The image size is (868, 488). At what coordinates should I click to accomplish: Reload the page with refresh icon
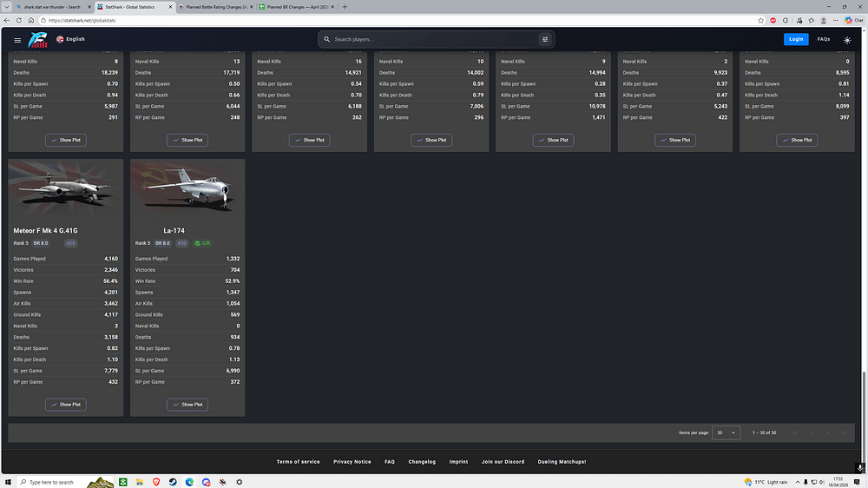(x=19, y=21)
